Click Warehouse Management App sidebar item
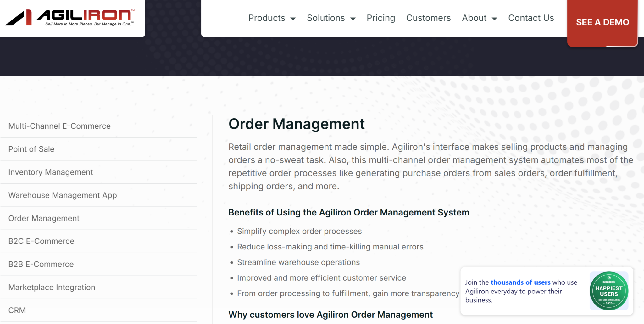Image resolution: width=644 pixels, height=324 pixels. (62, 195)
